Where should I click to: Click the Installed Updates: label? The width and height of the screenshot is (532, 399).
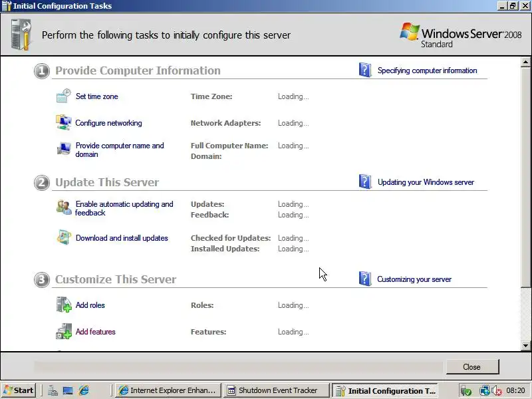click(x=225, y=249)
